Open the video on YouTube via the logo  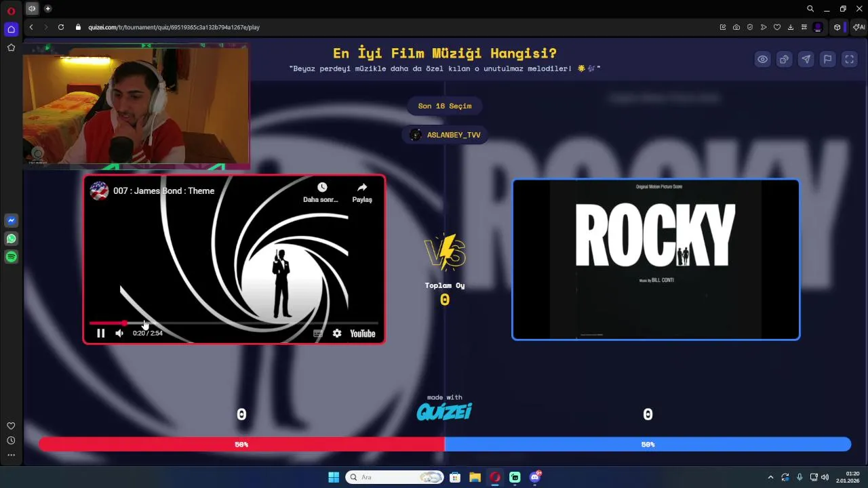coord(363,333)
